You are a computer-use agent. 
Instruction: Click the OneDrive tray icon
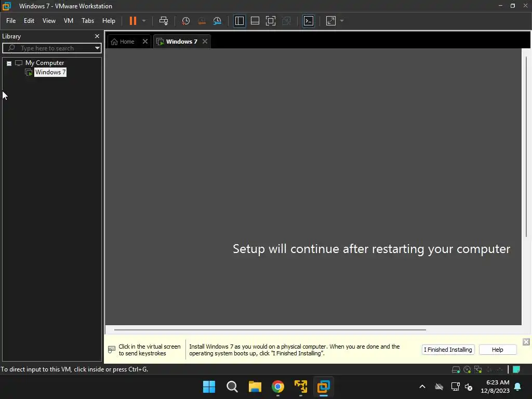(439, 387)
